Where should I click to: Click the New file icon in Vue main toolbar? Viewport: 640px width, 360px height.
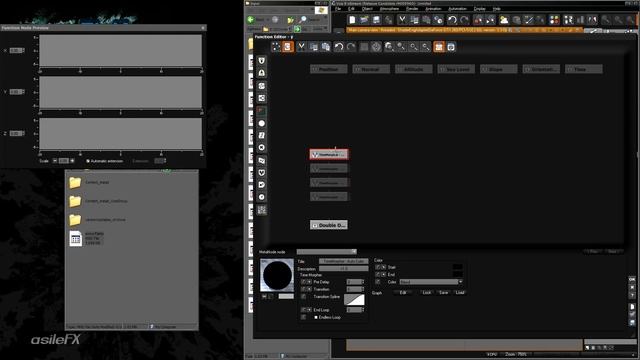[x=352, y=20]
